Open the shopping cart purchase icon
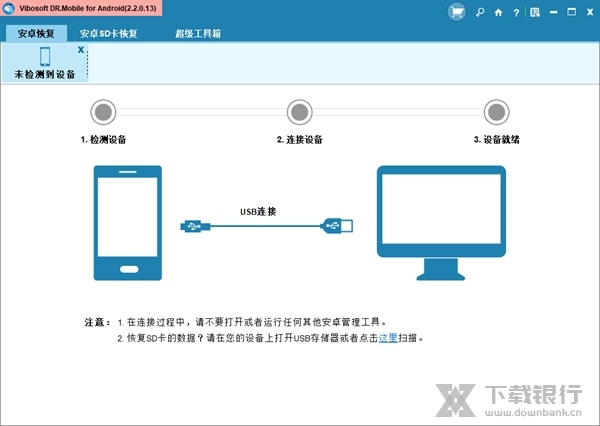The height and width of the screenshot is (426, 600). tap(457, 12)
